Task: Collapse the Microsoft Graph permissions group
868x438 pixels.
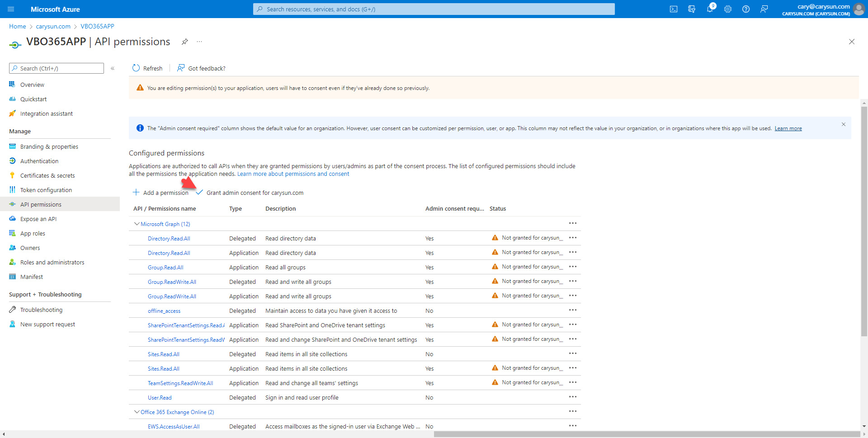Action: 137,224
